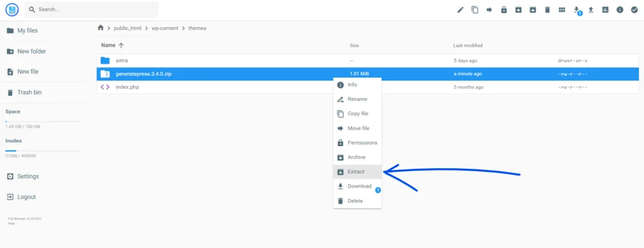Click the code icon next to index.php

click(105, 87)
